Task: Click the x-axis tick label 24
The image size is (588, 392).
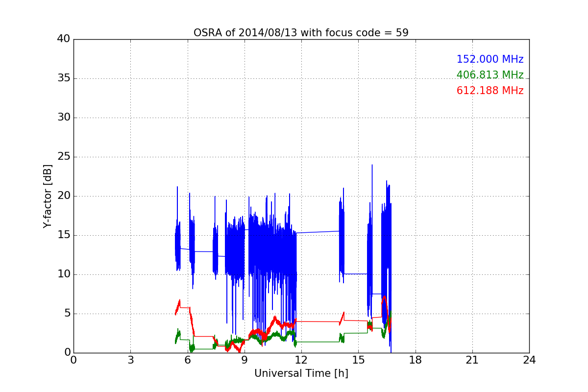Action: point(529,360)
